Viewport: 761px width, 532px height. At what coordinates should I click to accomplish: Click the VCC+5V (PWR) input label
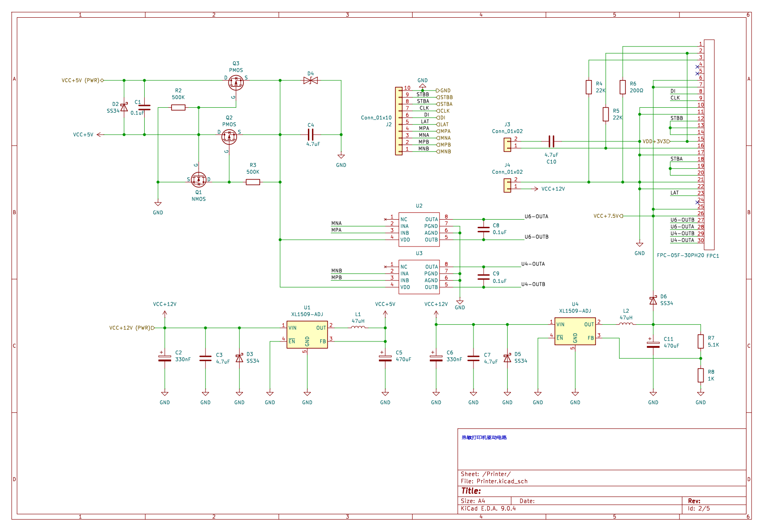pos(81,80)
